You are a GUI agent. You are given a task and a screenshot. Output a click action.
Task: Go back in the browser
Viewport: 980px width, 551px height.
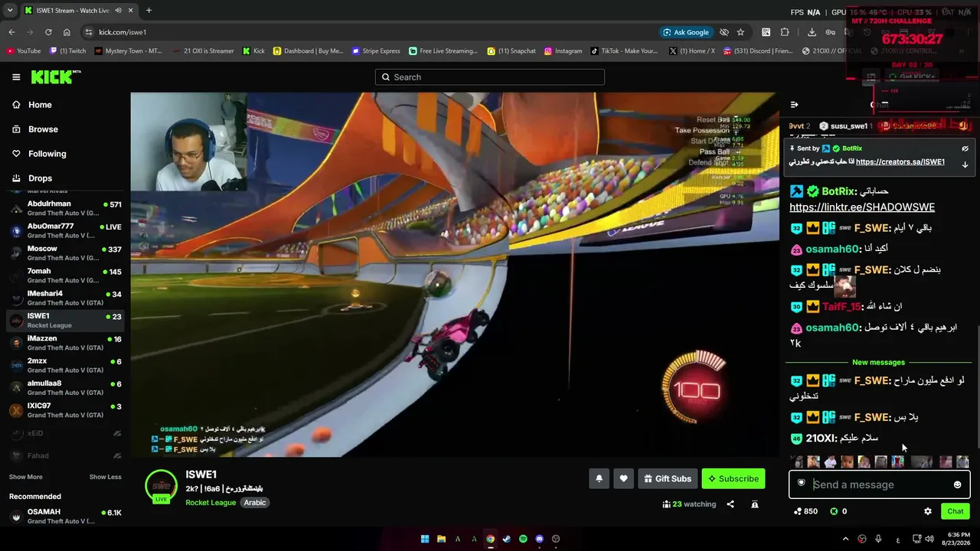[x=11, y=32]
